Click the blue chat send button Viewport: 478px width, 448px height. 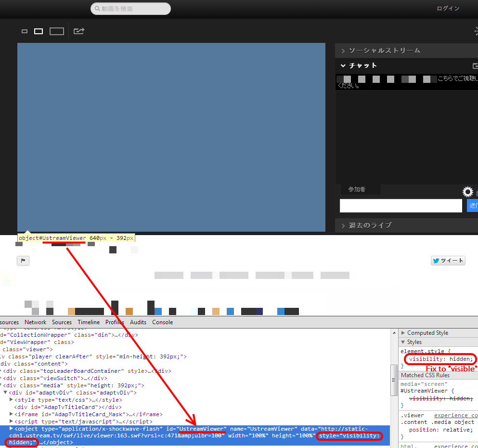473,205
